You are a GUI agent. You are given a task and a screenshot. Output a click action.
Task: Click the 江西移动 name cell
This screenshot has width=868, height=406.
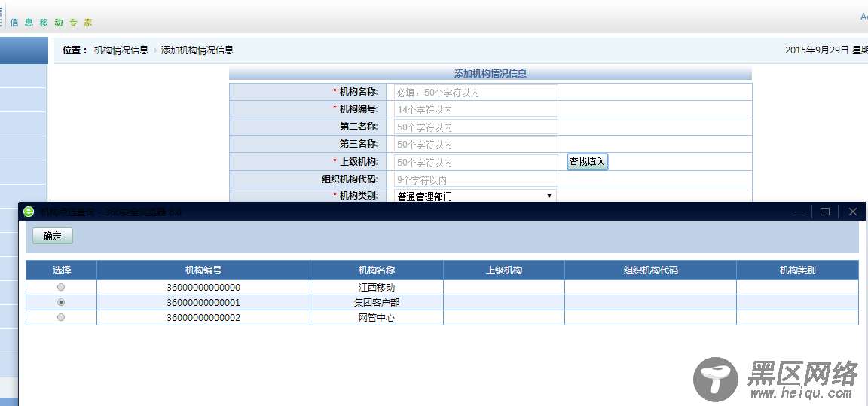[377, 288]
